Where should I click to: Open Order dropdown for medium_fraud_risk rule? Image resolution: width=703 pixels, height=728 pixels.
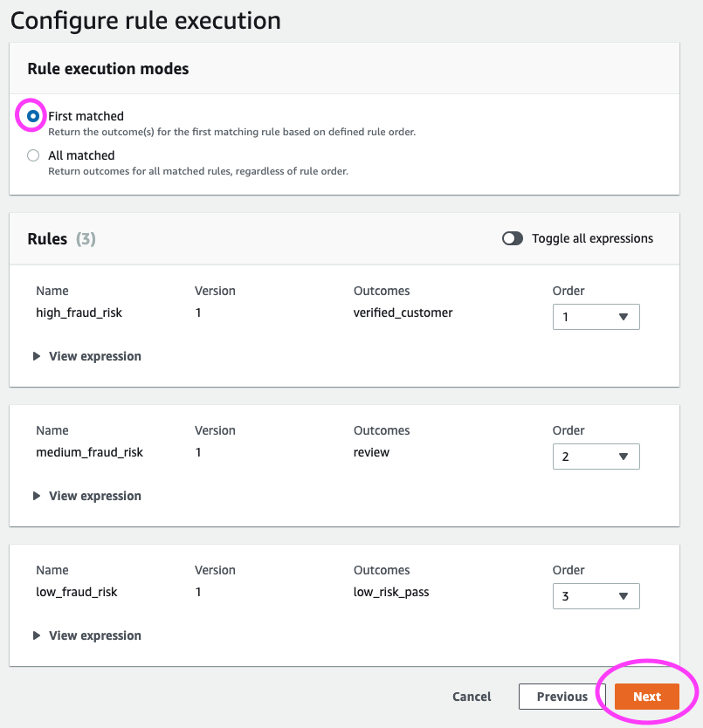tap(596, 457)
